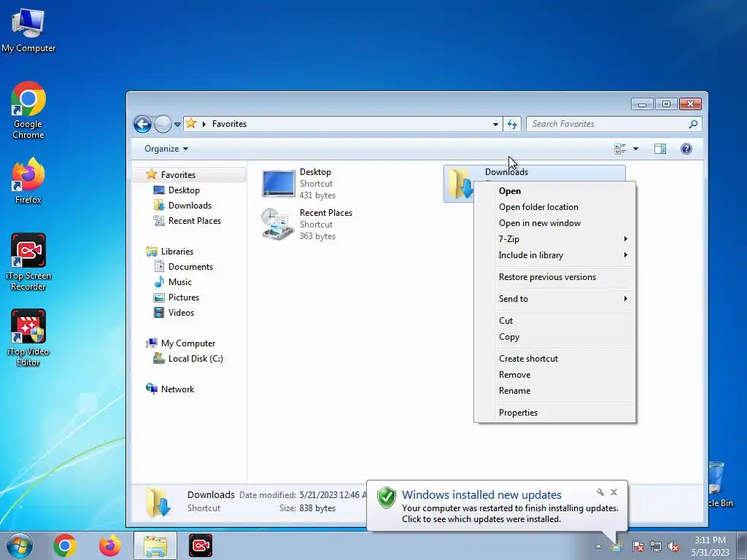Viewport: 747px width, 560px height.
Task: Open Pictures library in sidebar
Action: (x=183, y=297)
